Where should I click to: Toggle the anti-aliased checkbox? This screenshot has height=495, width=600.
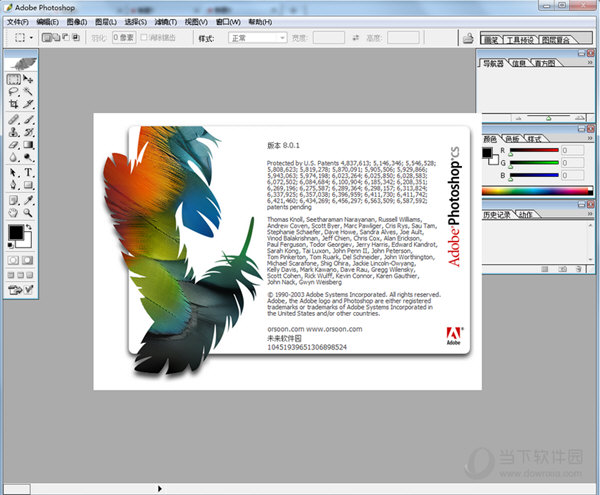click(x=144, y=37)
